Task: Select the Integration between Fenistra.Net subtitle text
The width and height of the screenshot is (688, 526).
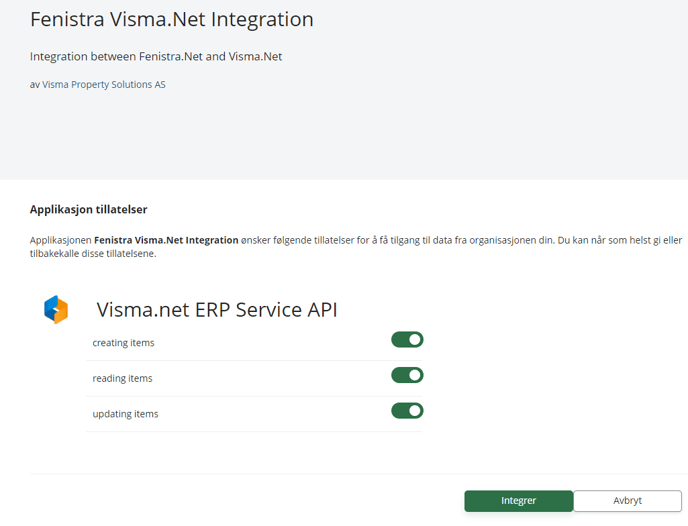Action: pyautogui.click(x=156, y=57)
